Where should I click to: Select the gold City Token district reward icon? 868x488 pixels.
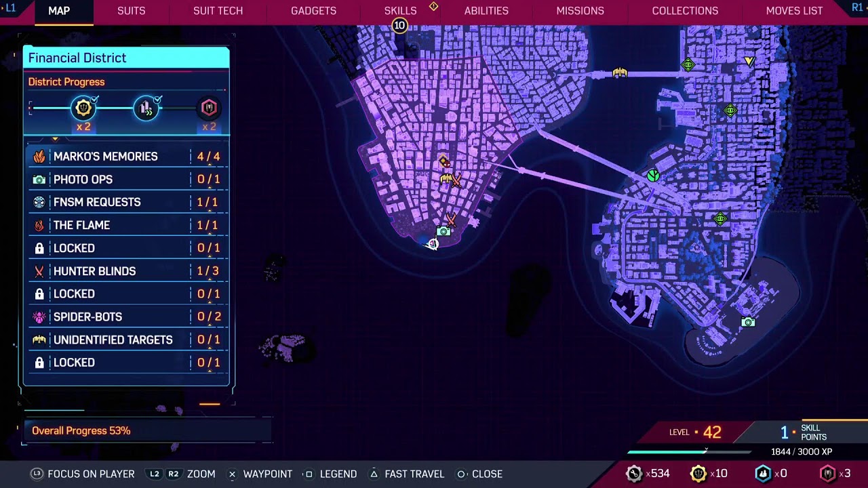[x=83, y=108]
